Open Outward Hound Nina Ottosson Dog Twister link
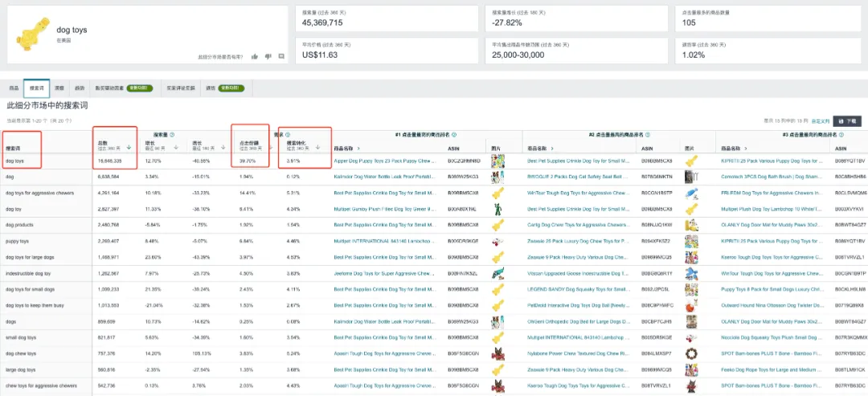The image size is (868, 396). click(x=772, y=305)
